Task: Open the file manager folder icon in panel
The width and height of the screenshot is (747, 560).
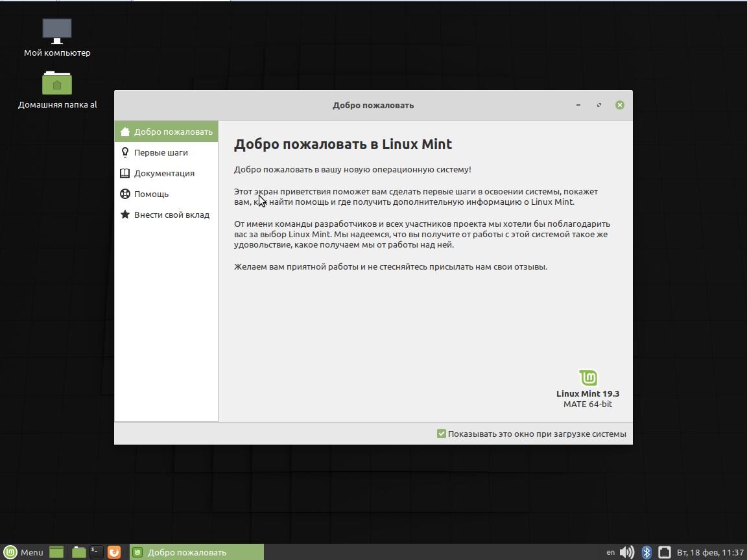Action: pyautogui.click(x=78, y=552)
